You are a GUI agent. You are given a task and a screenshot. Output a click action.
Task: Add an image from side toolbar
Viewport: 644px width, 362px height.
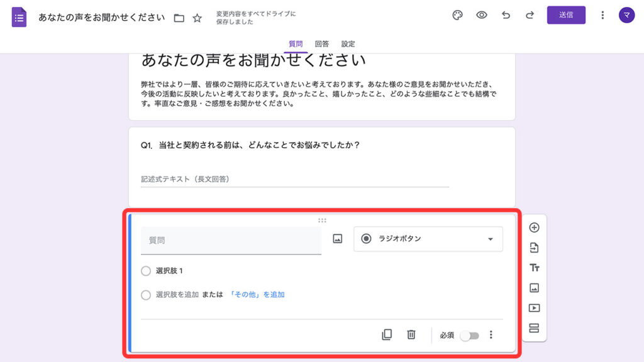click(x=534, y=288)
